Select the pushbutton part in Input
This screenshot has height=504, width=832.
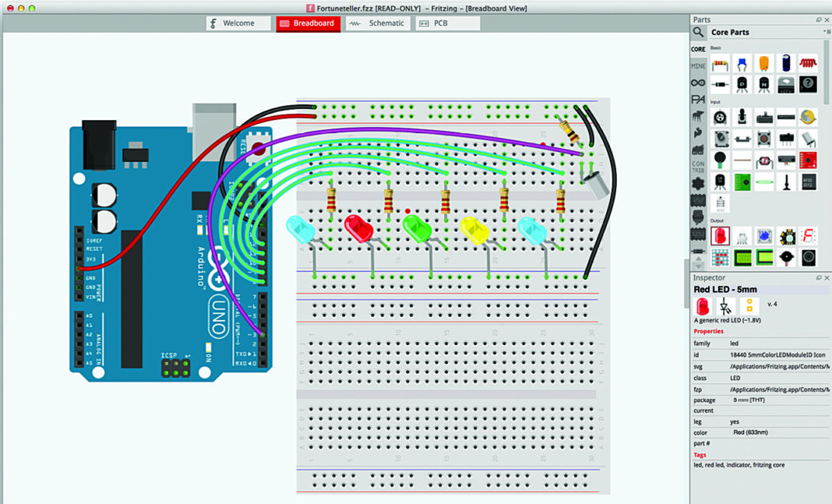click(764, 139)
